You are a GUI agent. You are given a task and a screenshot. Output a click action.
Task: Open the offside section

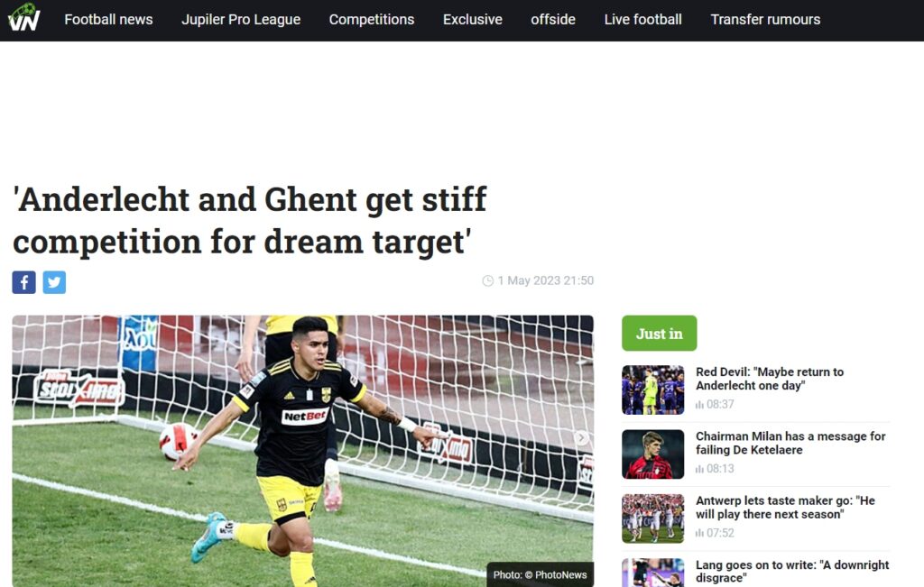[553, 20]
